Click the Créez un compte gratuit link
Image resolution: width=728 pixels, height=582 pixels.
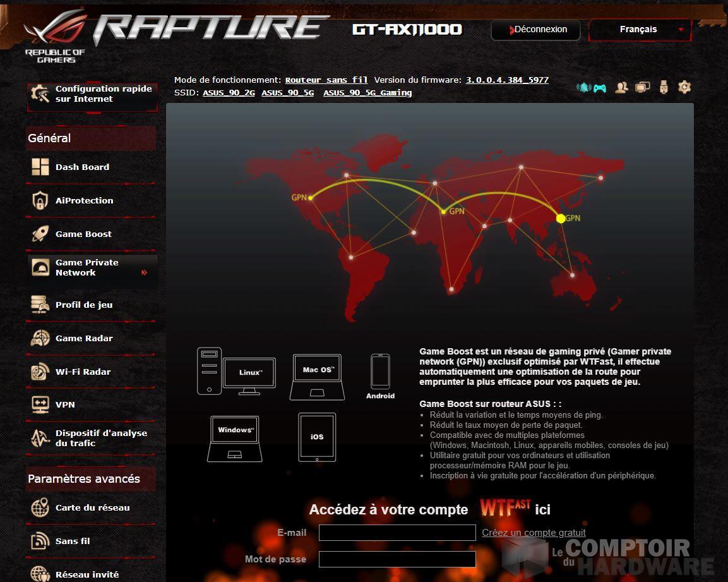[534, 533]
